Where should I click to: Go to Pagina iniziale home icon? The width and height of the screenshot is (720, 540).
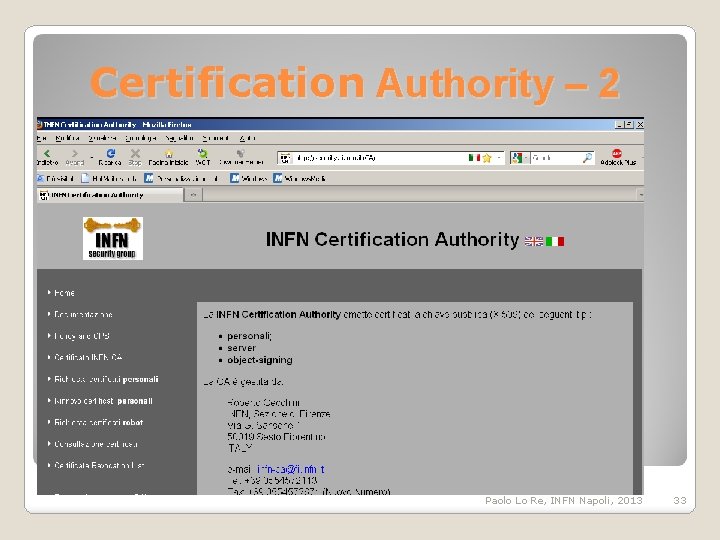[169, 153]
